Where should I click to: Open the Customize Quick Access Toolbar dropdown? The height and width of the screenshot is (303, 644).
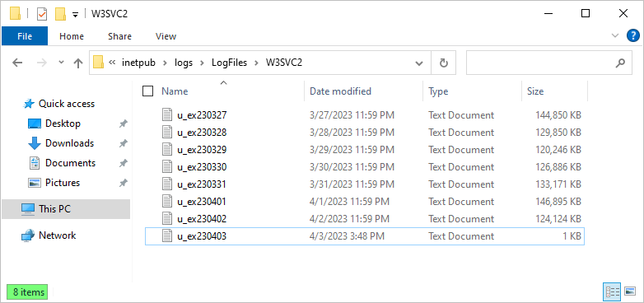pos(75,15)
